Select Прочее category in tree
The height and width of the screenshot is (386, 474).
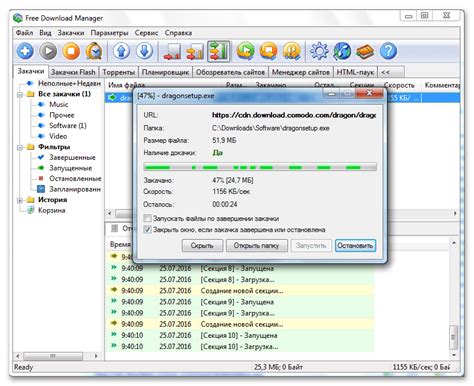click(62, 115)
